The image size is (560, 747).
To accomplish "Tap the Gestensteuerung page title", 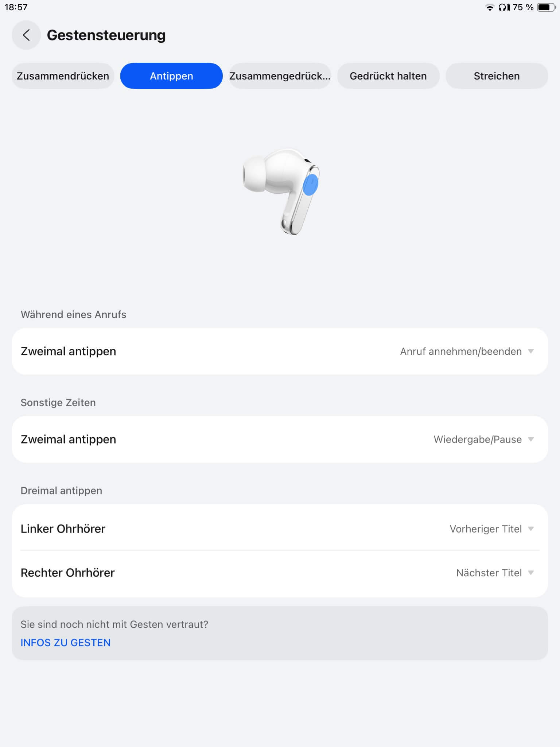I will click(x=106, y=35).
